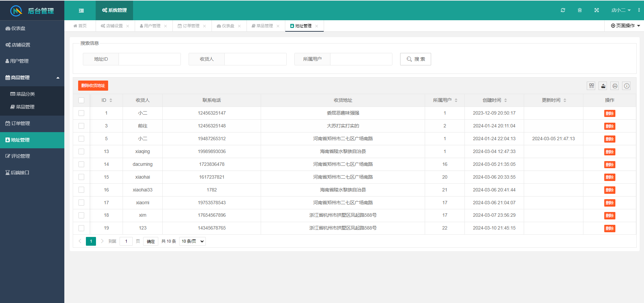
Task: Check the row with ID 1
Action: (81, 113)
